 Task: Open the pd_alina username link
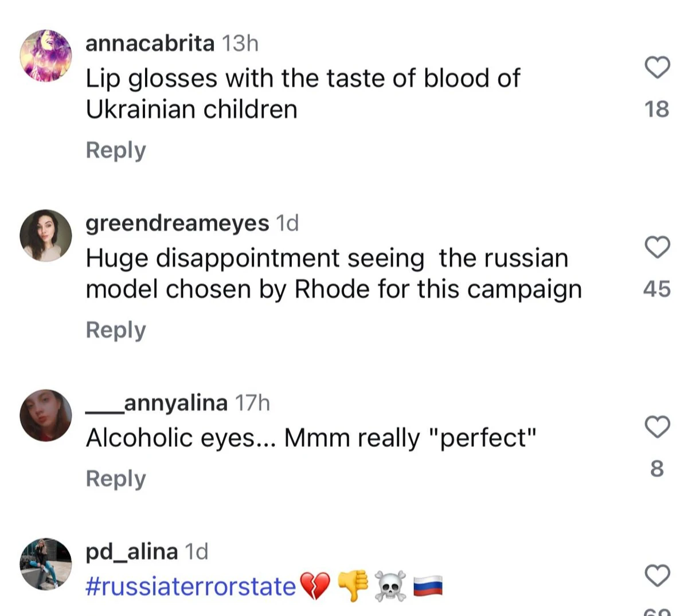pyautogui.click(x=131, y=552)
